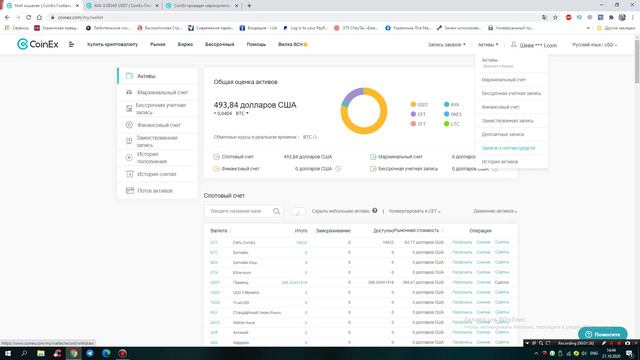Image resolution: width=640 pixels, height=360 pixels.
Task: Open Финансовый счет in the left sidebar
Action: [157, 125]
